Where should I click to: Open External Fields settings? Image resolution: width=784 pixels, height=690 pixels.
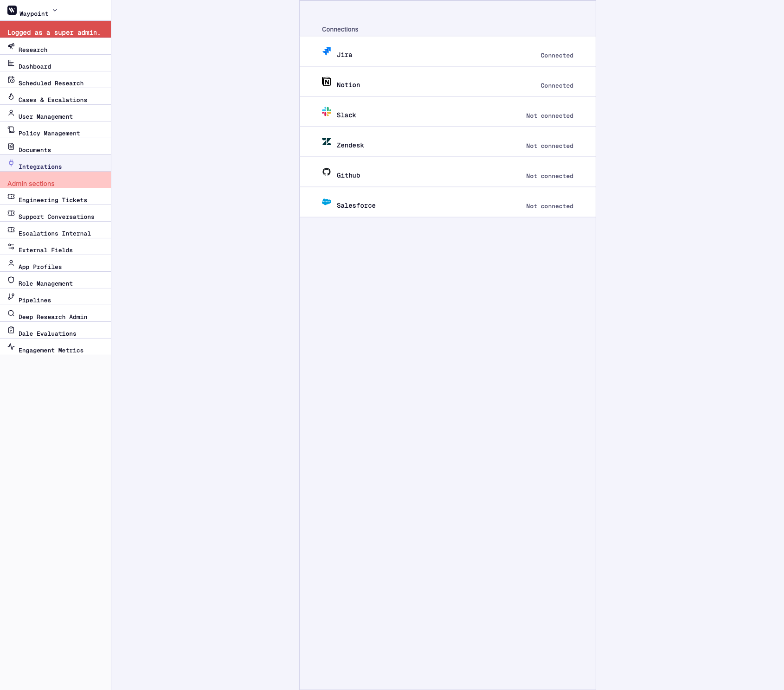(55, 247)
